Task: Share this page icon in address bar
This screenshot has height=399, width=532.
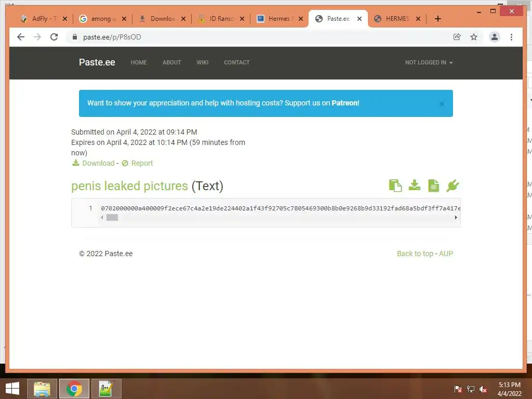Action: tap(457, 37)
